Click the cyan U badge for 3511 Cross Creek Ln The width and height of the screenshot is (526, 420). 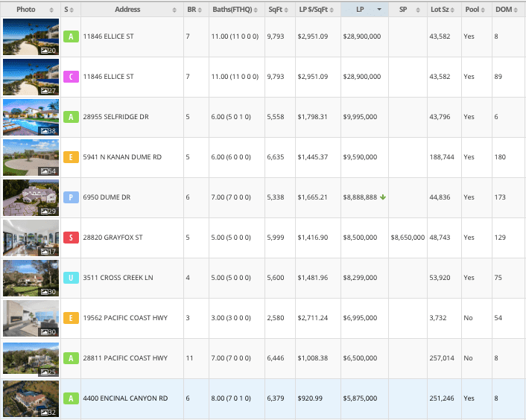pos(71,278)
